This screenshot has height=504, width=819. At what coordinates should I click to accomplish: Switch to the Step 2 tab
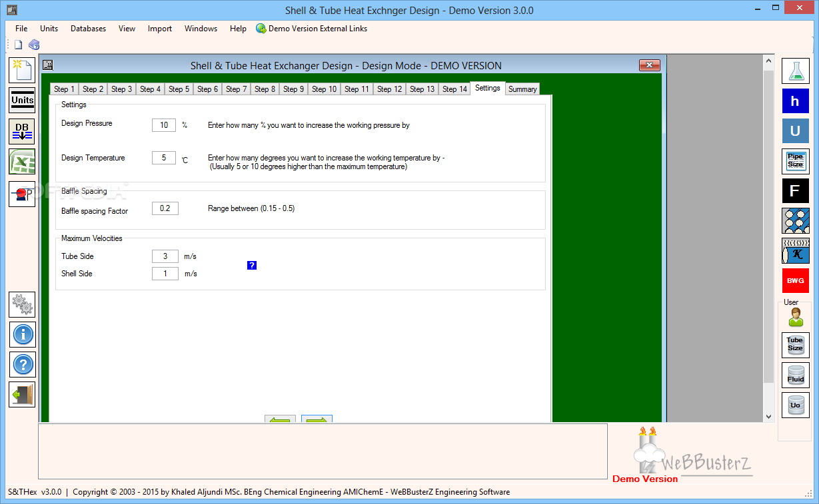point(93,89)
